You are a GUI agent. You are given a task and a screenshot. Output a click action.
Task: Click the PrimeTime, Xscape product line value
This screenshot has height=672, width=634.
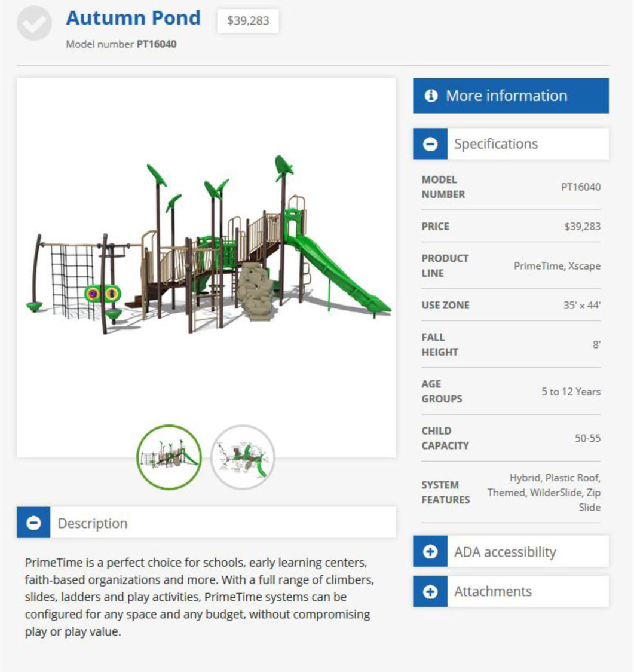point(557,266)
